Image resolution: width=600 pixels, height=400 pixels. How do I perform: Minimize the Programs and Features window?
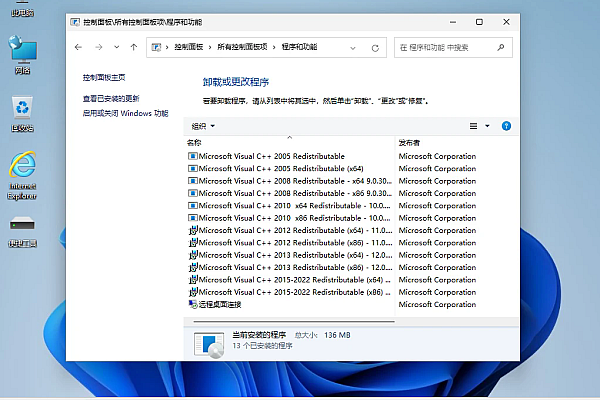click(453, 22)
